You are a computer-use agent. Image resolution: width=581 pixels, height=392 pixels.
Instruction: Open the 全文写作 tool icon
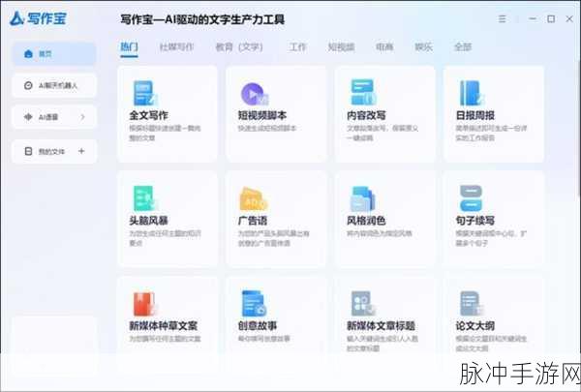[145, 93]
